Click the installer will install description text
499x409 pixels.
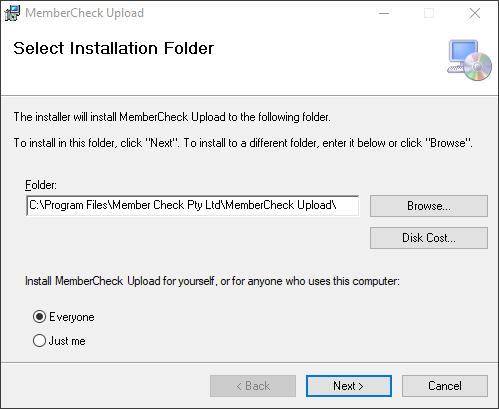[x=172, y=117]
